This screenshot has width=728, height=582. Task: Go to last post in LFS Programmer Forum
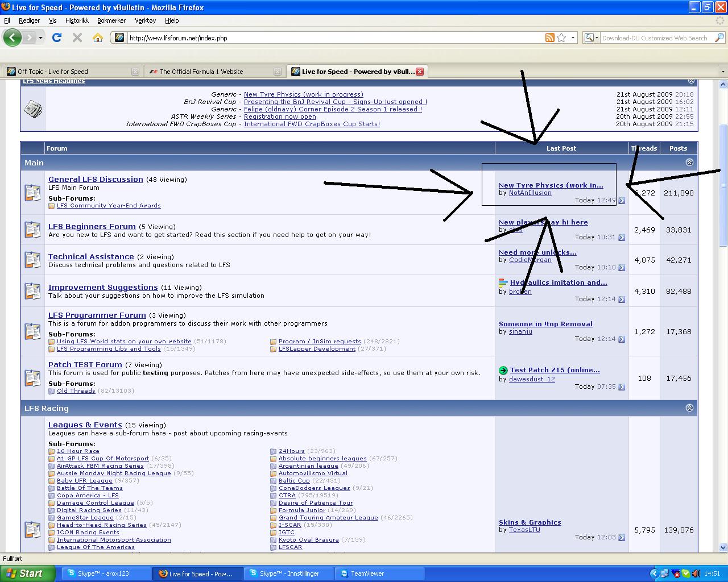point(622,339)
